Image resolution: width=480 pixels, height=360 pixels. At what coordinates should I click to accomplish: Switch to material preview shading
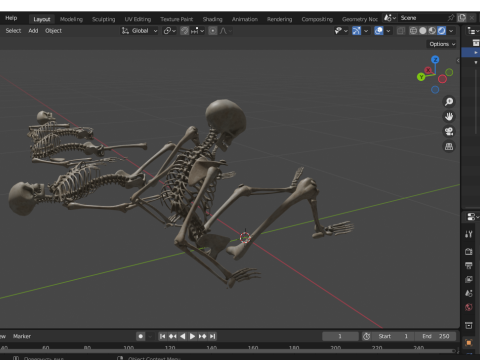[x=432, y=31]
